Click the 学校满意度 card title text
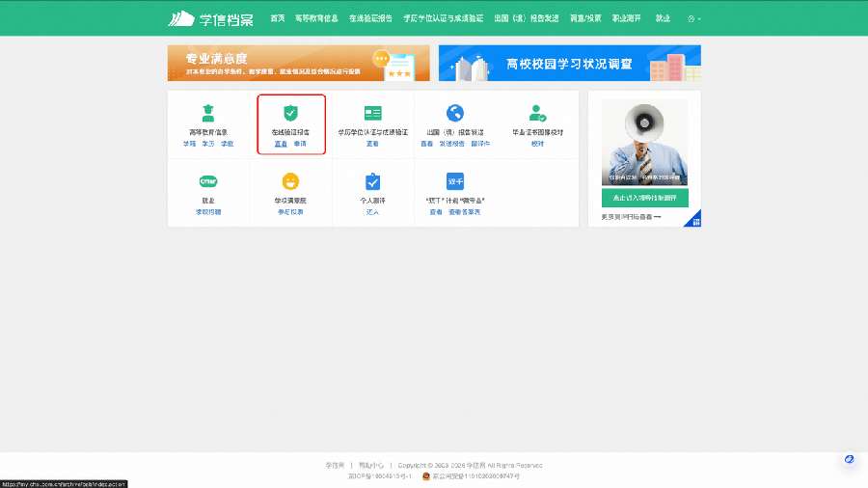868x488 pixels. coord(290,201)
